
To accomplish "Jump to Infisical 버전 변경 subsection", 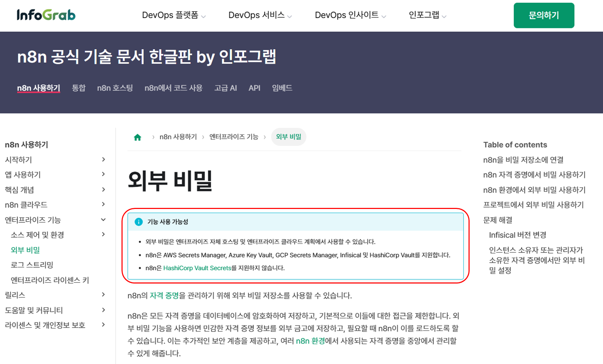I will [x=518, y=235].
